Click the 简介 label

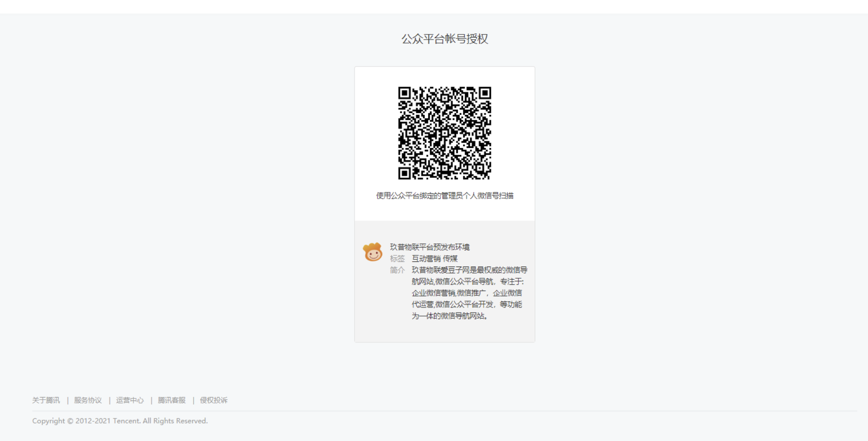click(397, 270)
